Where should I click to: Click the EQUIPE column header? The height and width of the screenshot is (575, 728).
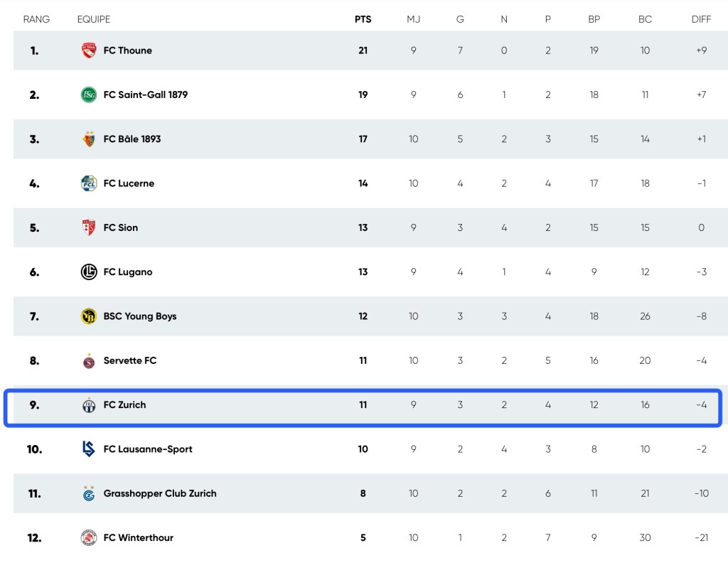tap(94, 19)
